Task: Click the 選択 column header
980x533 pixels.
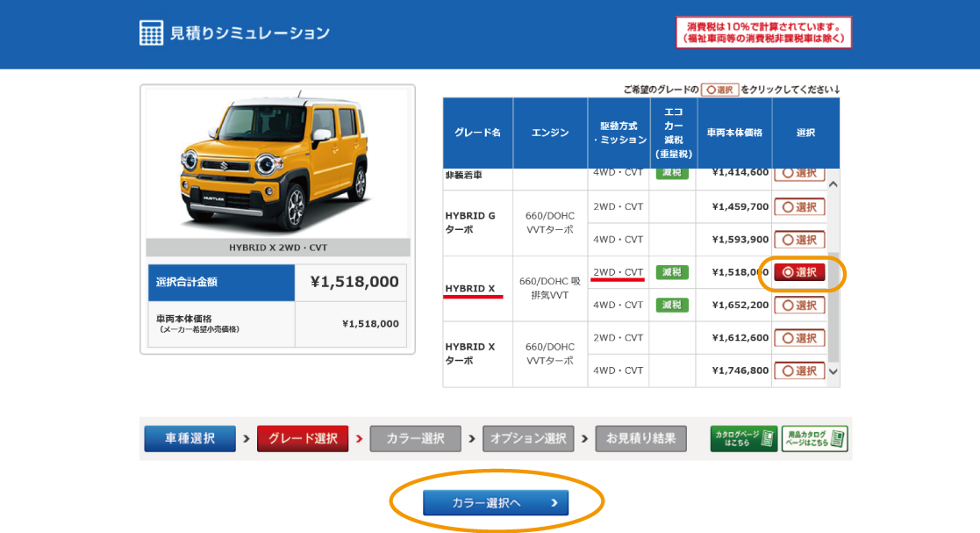Action: point(805,133)
